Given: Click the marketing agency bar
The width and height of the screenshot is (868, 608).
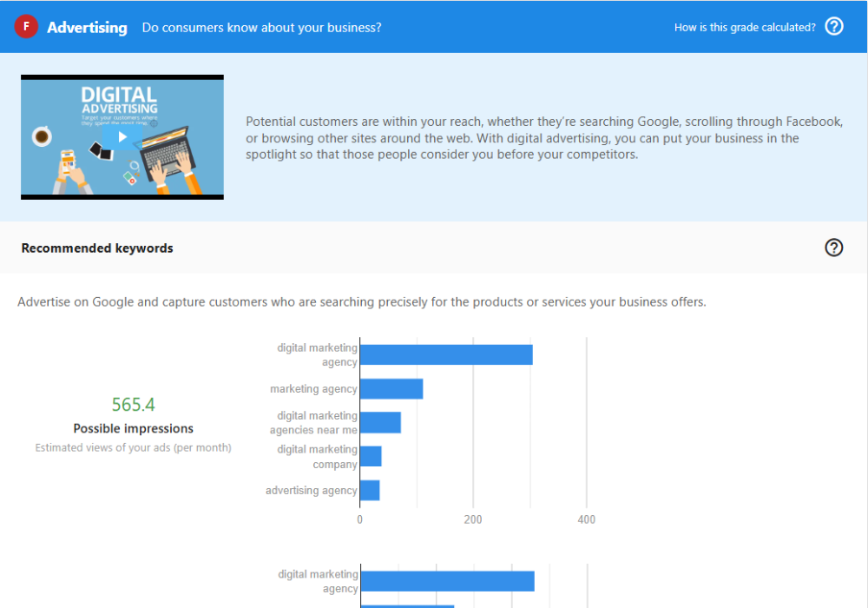Looking at the screenshot, I should [x=391, y=388].
